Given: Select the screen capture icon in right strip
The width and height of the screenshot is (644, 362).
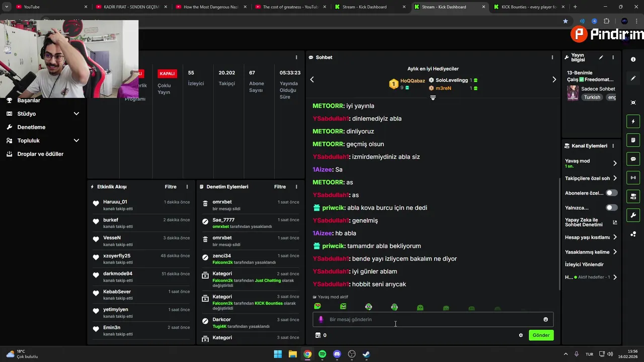Looking at the screenshot, I should tap(633, 103).
